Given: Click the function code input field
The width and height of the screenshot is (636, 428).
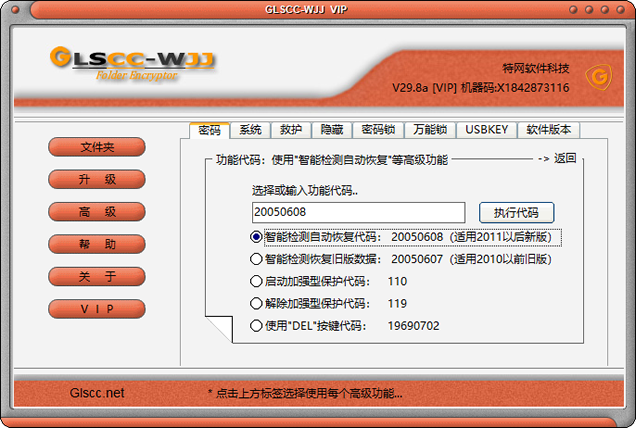Looking at the screenshot, I should click(359, 213).
